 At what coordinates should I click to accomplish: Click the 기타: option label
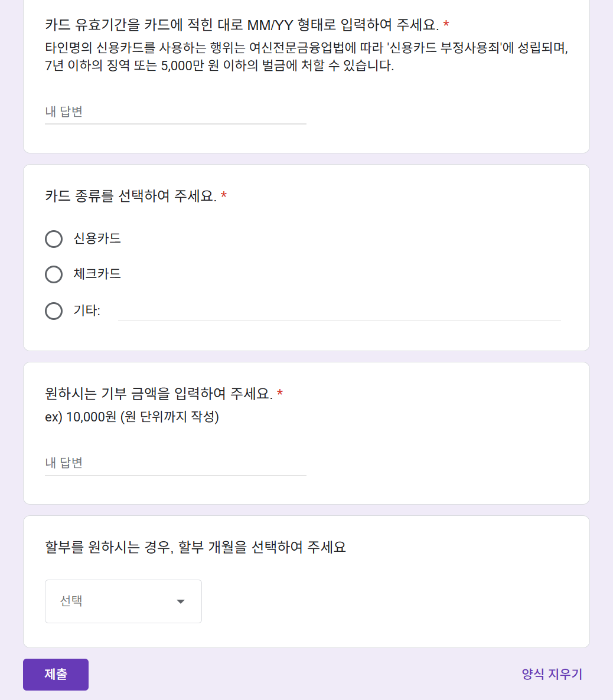coord(87,310)
